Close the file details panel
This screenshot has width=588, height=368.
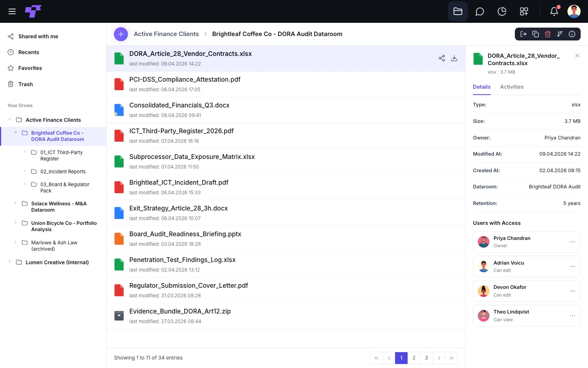click(577, 56)
